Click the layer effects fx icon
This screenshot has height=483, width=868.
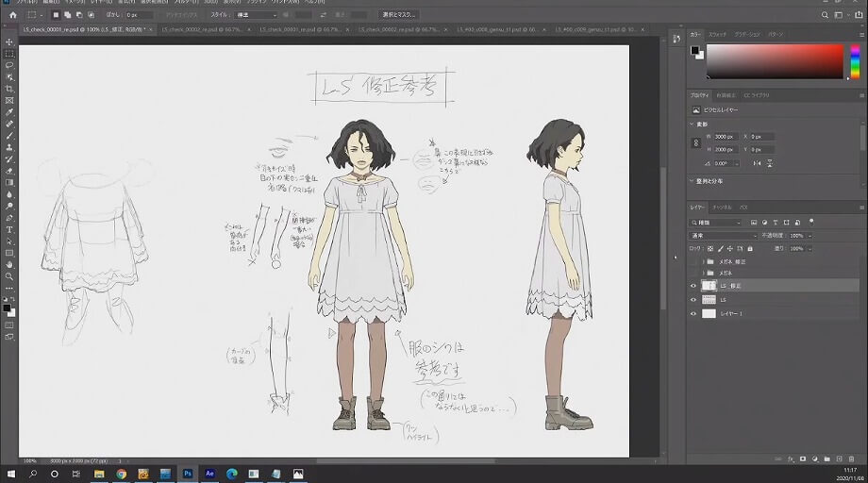point(791,459)
